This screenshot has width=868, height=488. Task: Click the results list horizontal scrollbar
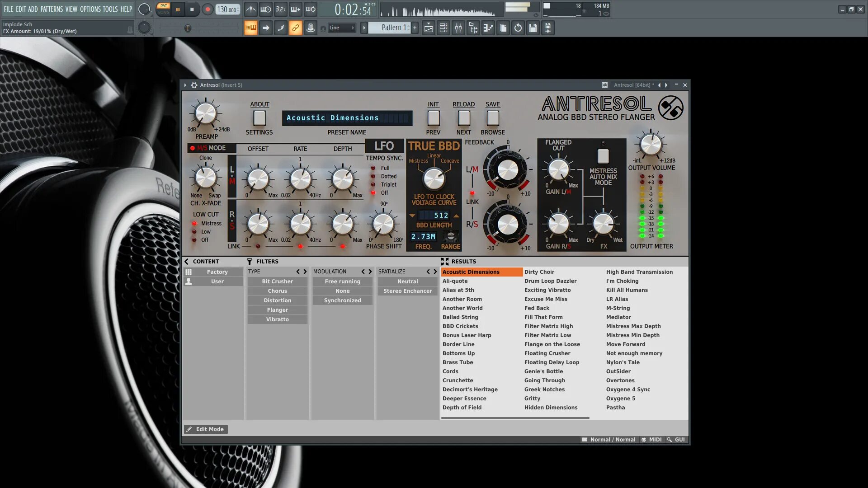(x=515, y=418)
